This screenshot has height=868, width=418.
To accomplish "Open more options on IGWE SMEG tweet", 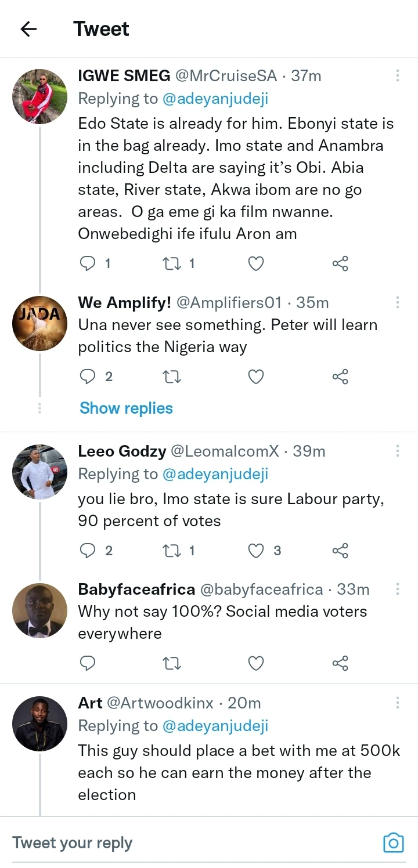I will point(398,75).
